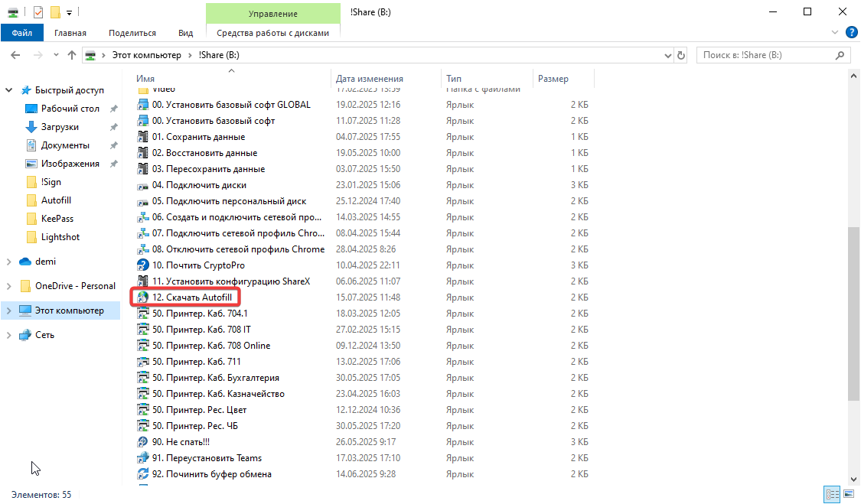The width and height of the screenshot is (861, 504).
Task: Click the OneDrive 'demi' cloud icon
Action: tap(26, 262)
